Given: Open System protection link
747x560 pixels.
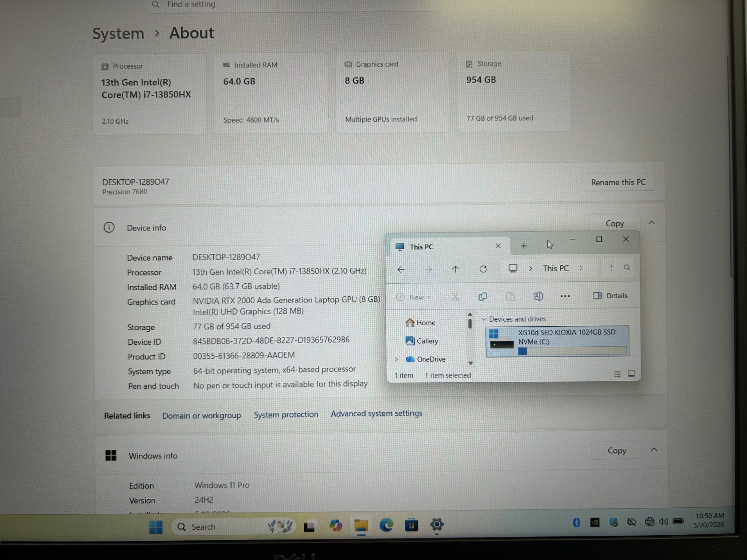Looking at the screenshot, I should pyautogui.click(x=286, y=414).
